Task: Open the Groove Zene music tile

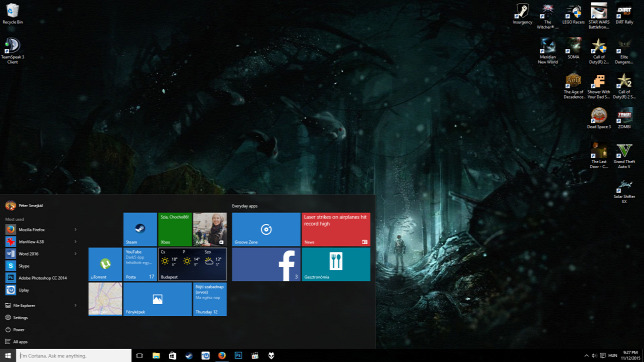Action: 266,229
